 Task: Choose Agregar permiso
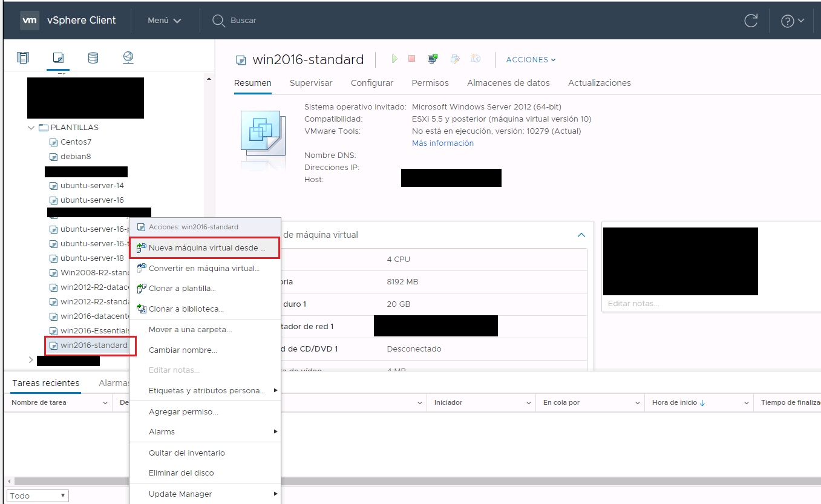tap(205, 412)
